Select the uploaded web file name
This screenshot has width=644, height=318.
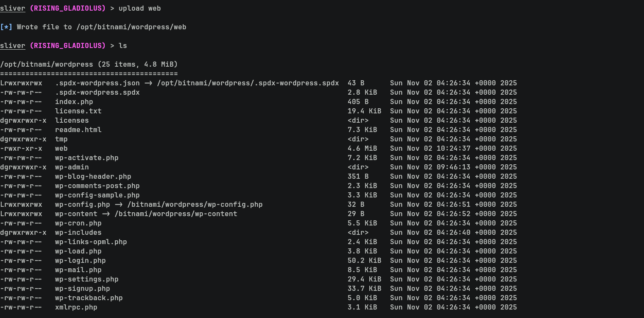click(61, 149)
